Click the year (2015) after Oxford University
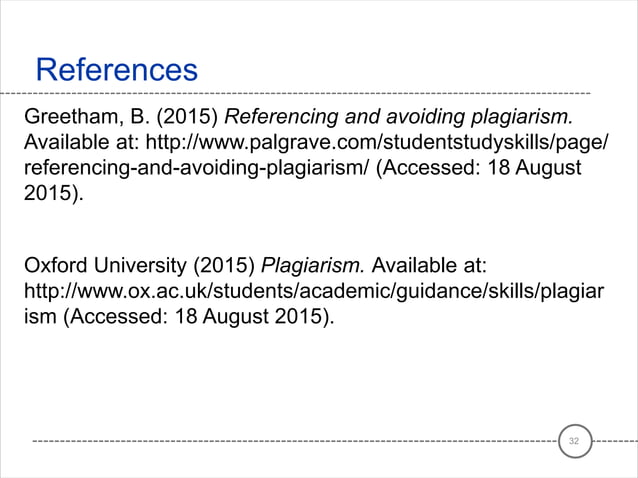This screenshot has width=638, height=478. [224, 265]
